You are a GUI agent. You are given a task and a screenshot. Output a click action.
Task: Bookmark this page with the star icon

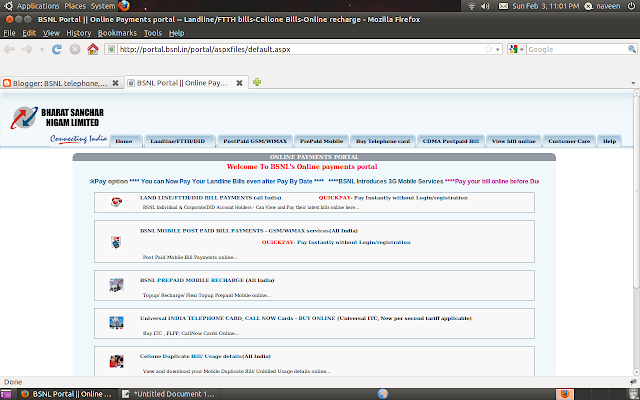point(488,49)
